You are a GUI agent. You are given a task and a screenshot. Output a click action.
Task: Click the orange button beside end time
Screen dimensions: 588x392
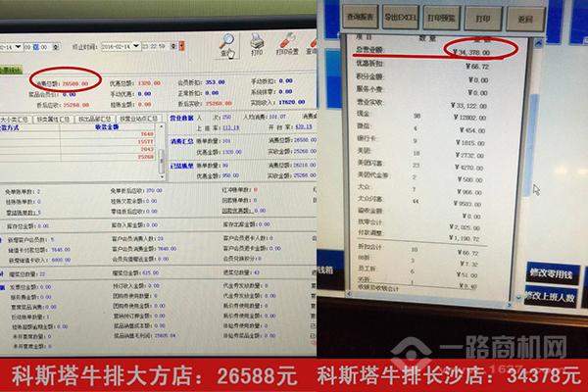click(x=182, y=46)
